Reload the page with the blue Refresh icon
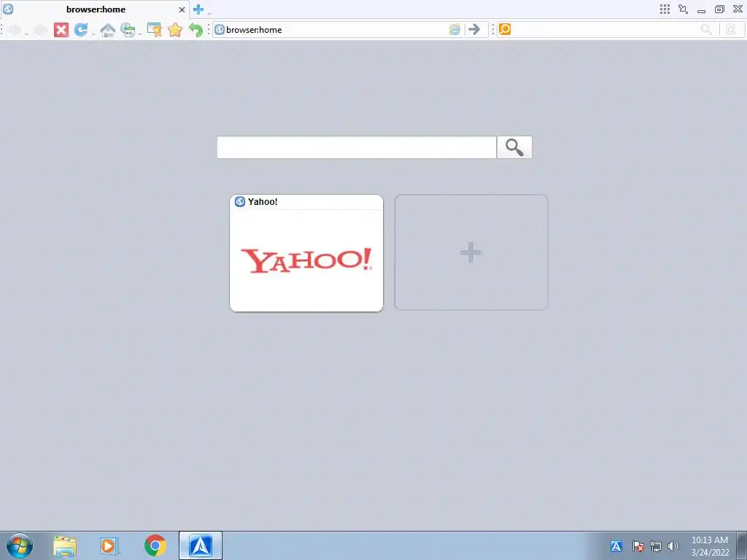747x560 pixels. coord(81,29)
